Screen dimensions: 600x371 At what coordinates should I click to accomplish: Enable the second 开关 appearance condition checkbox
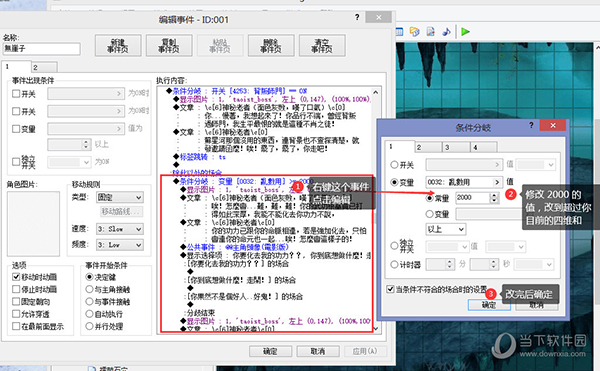coord(16,111)
